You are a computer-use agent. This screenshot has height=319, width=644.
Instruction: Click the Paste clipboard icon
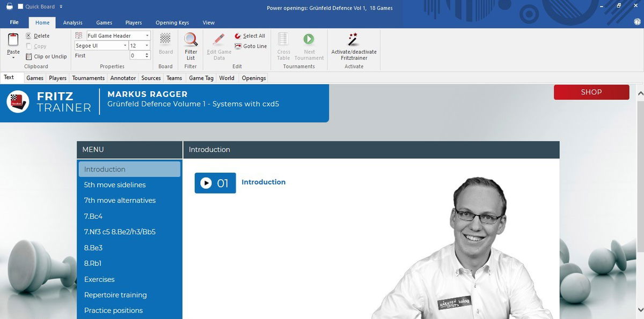pyautogui.click(x=13, y=40)
